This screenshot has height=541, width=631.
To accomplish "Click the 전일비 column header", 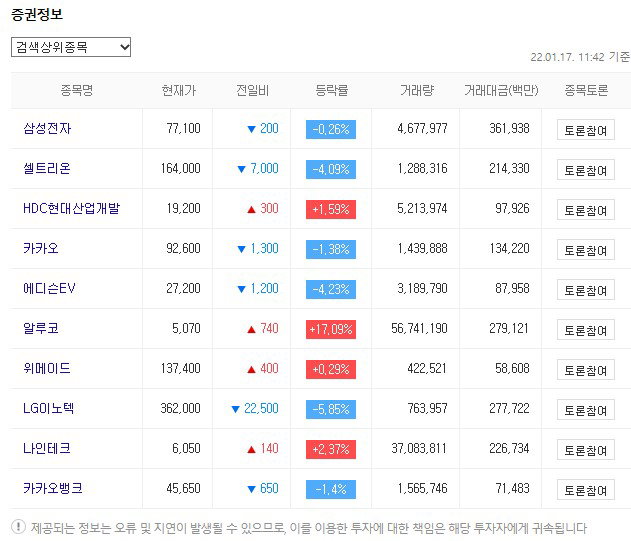I will (252, 90).
